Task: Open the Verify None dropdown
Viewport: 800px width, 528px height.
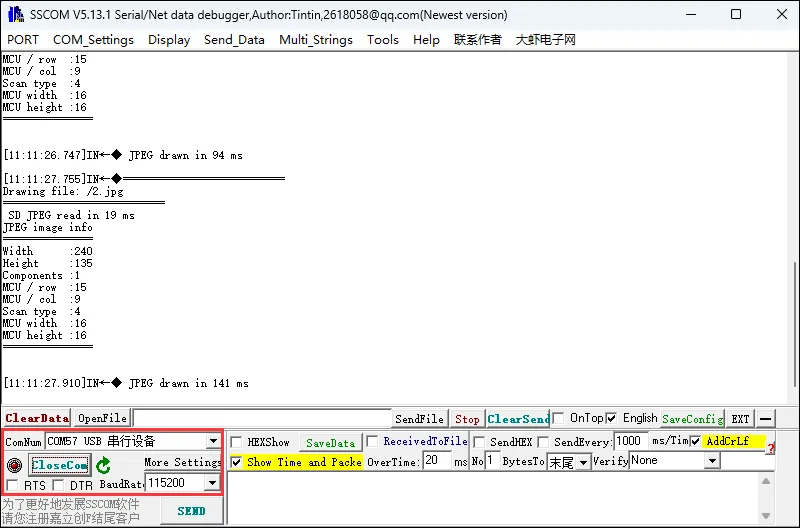Action: (x=711, y=461)
